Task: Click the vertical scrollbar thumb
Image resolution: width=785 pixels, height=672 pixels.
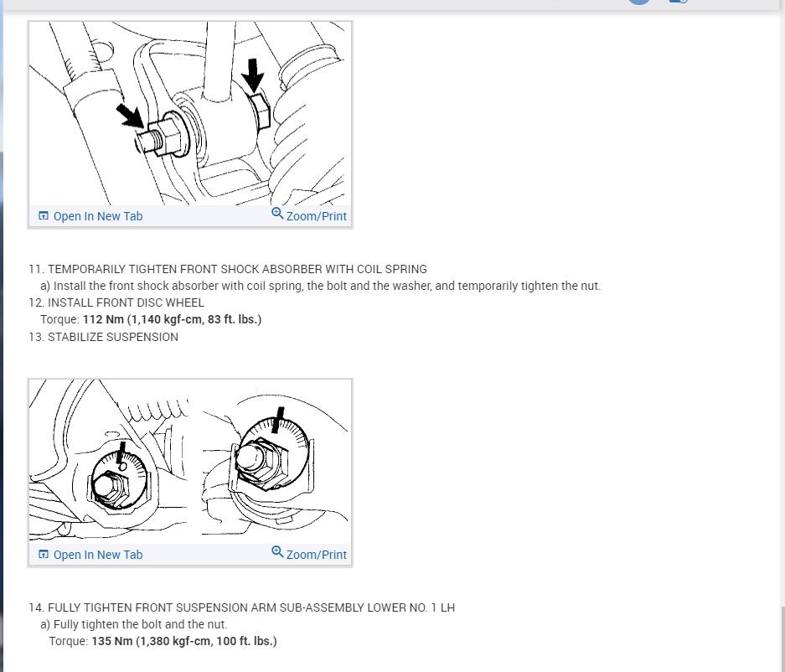Action: point(782,638)
